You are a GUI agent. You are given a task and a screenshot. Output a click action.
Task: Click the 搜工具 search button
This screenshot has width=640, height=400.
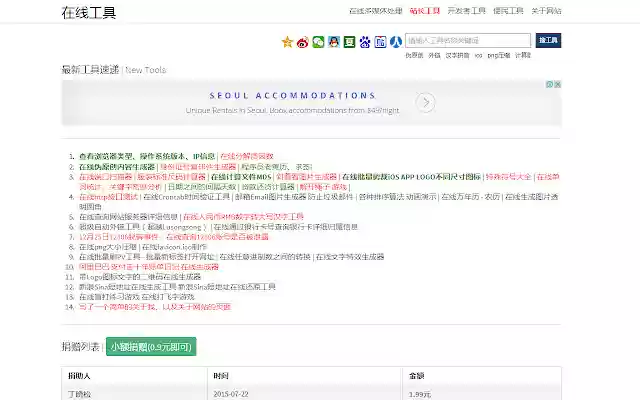[x=548, y=40]
